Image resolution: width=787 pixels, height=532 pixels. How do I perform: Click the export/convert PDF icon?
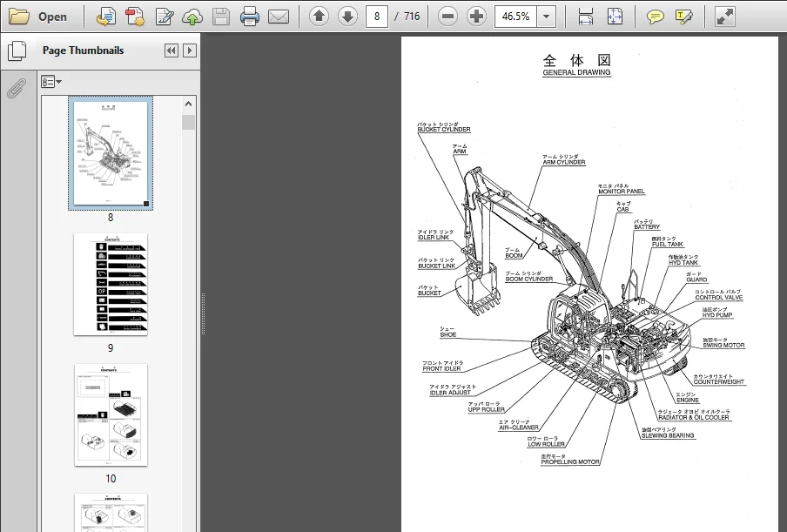[x=106, y=17]
